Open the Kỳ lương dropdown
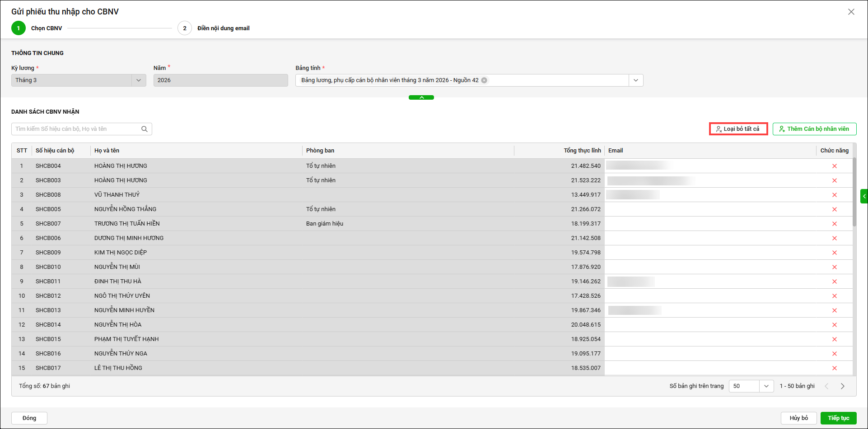868x429 pixels. (x=138, y=80)
